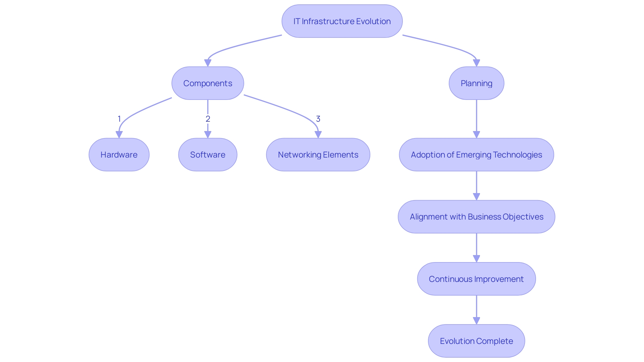The image size is (644, 362).
Task: Expand the Planning sequential flow
Action: [476, 83]
